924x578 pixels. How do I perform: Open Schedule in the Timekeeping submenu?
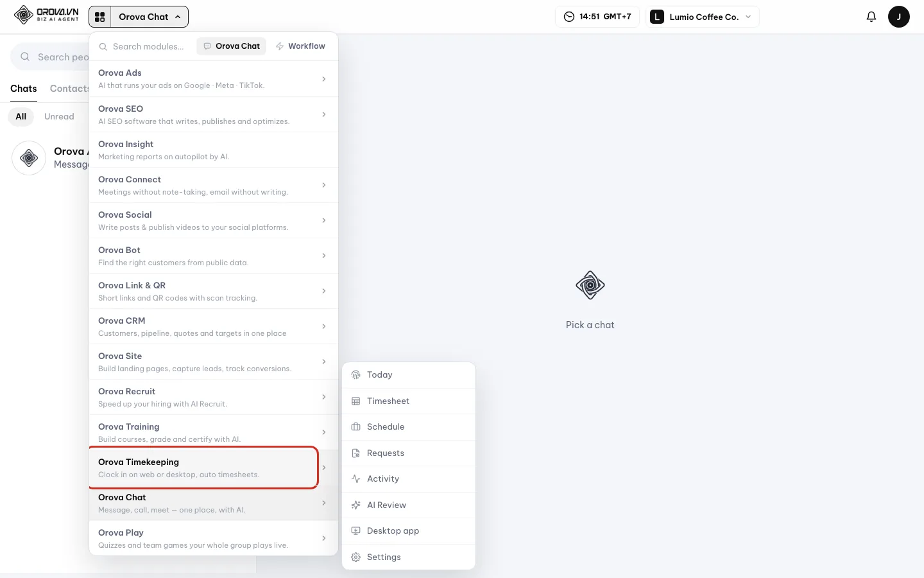pos(409,427)
